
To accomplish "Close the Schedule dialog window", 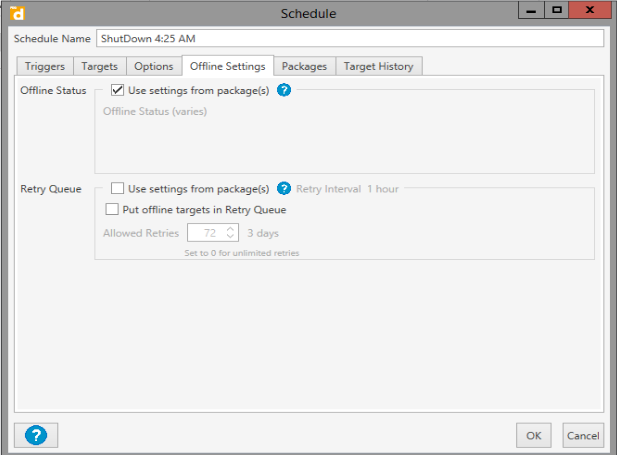I will [590, 10].
